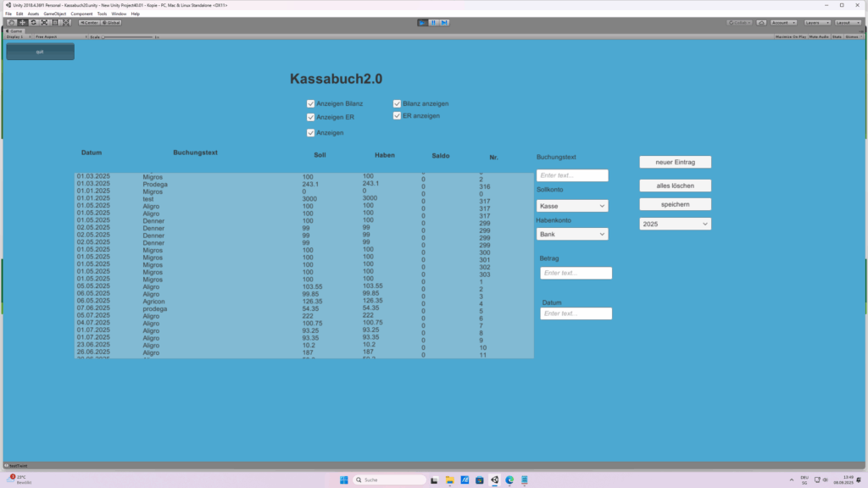Toggle the Anzeigen ER checkbox
Image resolution: width=868 pixels, height=488 pixels.
click(x=311, y=118)
